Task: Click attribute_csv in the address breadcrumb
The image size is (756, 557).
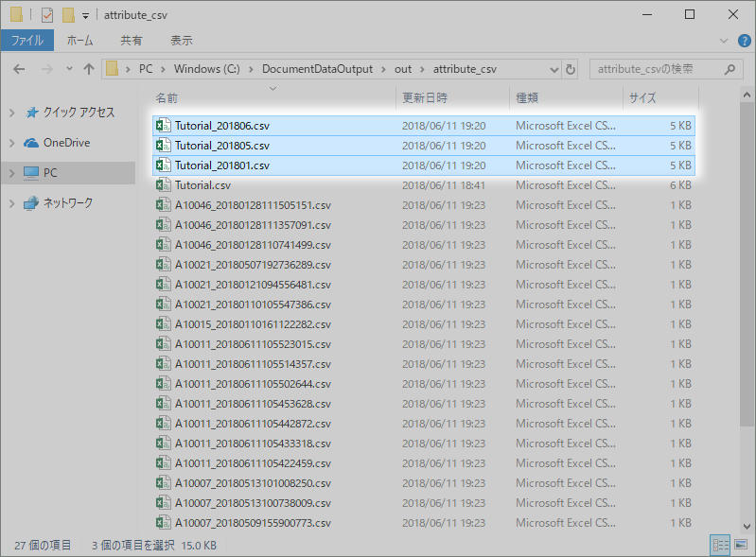Action: (x=465, y=69)
